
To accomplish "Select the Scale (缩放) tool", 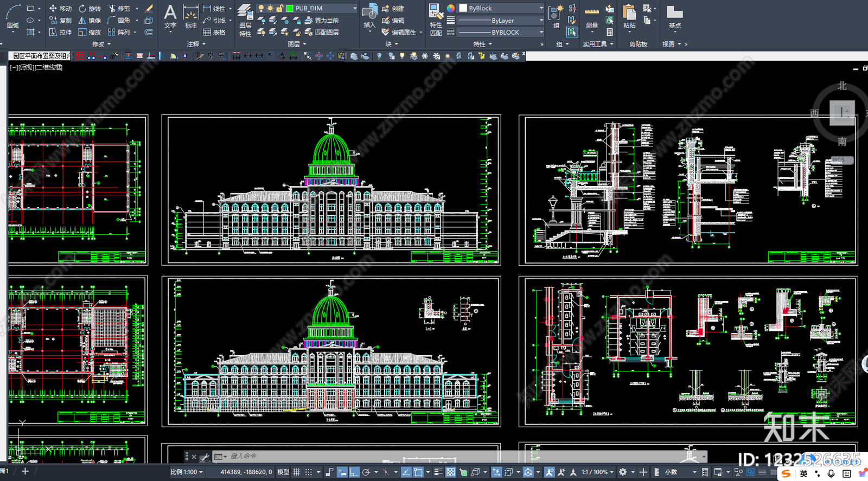I will (x=90, y=33).
